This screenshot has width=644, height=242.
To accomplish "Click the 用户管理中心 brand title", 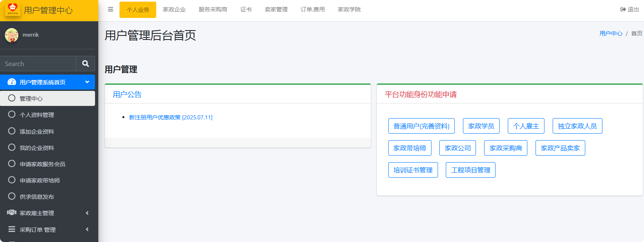I will 48,10.
